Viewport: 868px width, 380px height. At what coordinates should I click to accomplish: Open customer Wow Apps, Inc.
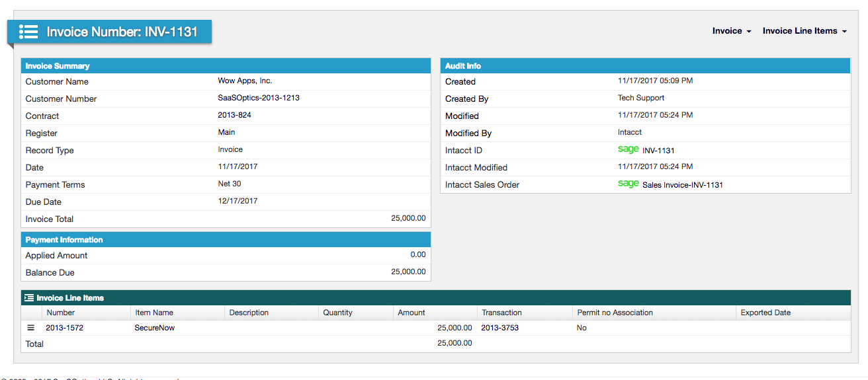click(245, 81)
